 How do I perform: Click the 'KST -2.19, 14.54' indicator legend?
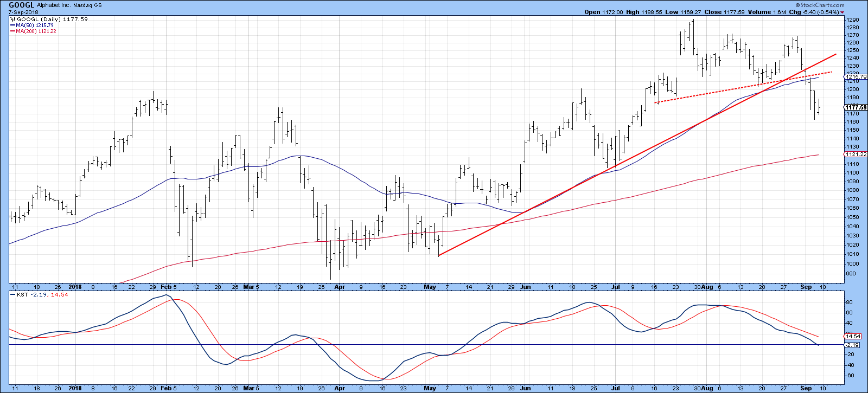coord(40,295)
